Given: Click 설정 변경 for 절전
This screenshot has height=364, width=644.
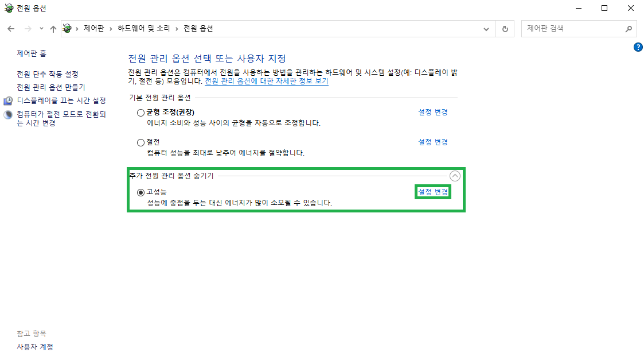Looking at the screenshot, I should [x=433, y=142].
